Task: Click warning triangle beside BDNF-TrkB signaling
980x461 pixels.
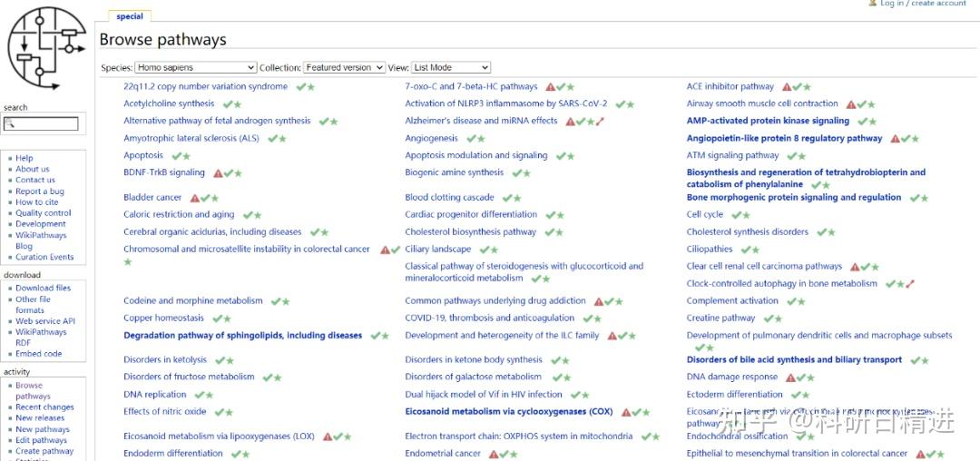Action: click(218, 173)
